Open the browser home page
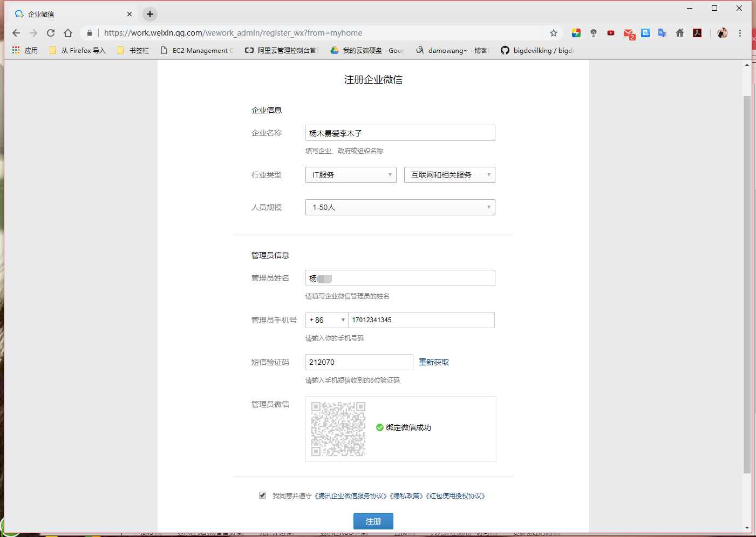Screen dimensions: 756x537 68,33
